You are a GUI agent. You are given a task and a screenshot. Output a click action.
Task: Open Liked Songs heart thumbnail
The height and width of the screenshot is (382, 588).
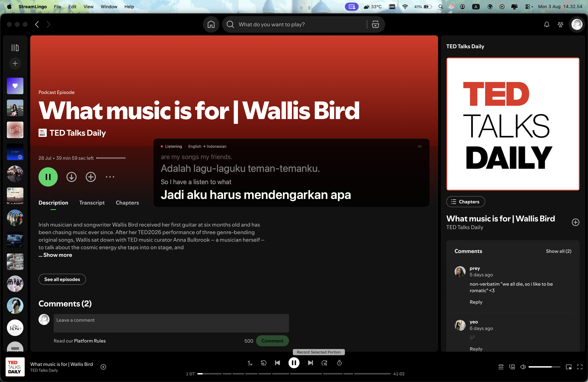coord(15,86)
